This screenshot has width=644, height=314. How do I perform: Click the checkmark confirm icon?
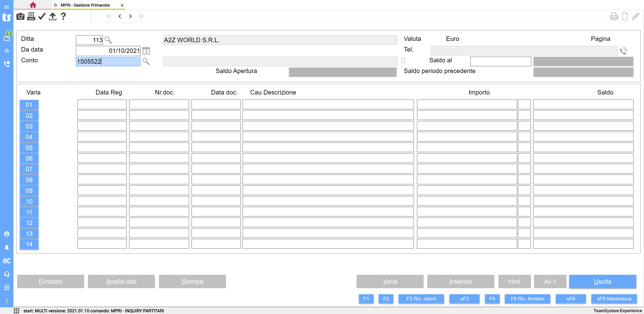[42, 16]
